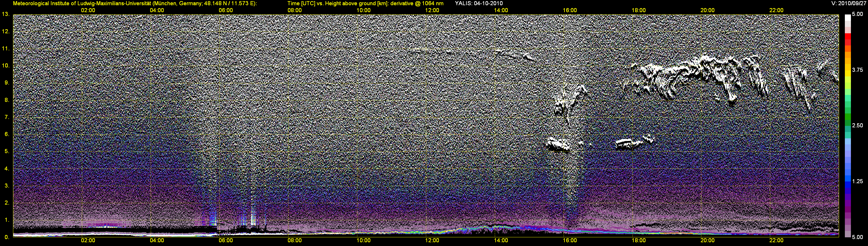
Task: Click '04:00' on the bottom time axis
Action: [x=157, y=241]
